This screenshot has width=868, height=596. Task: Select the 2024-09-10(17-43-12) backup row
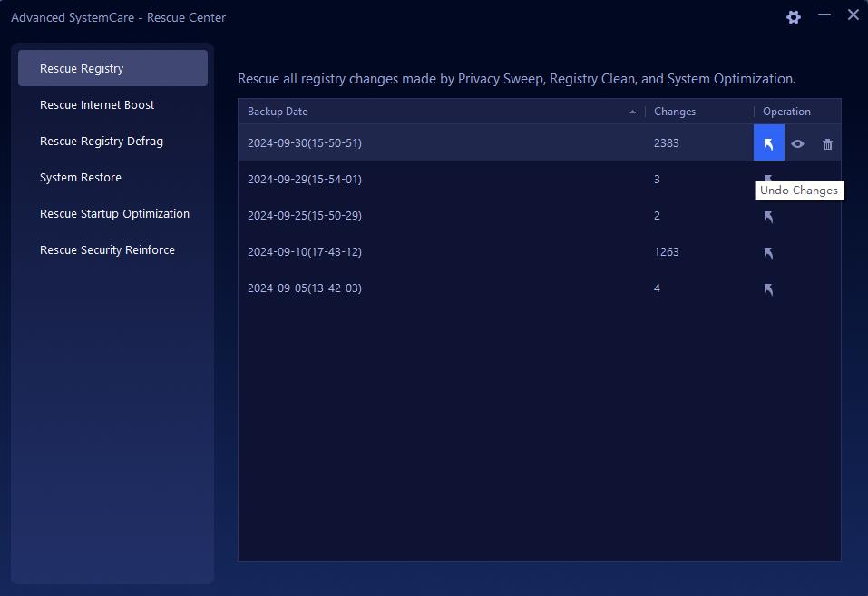click(540, 251)
